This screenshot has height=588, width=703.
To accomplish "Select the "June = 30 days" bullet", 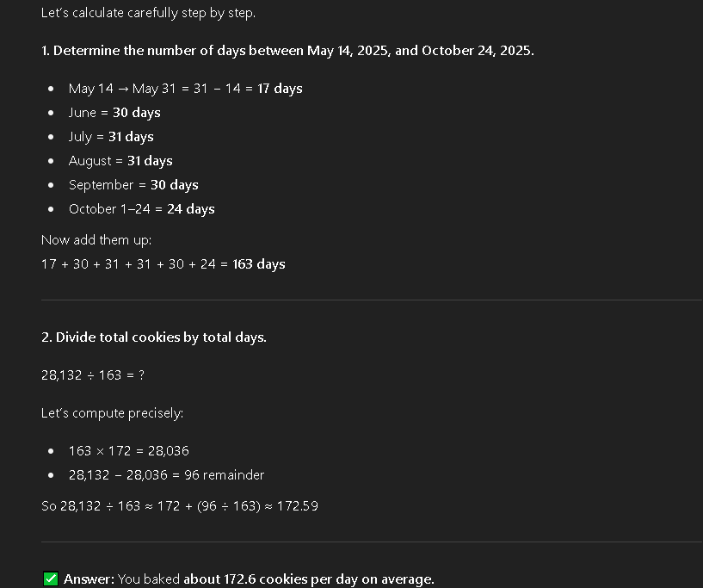I will [x=114, y=113].
